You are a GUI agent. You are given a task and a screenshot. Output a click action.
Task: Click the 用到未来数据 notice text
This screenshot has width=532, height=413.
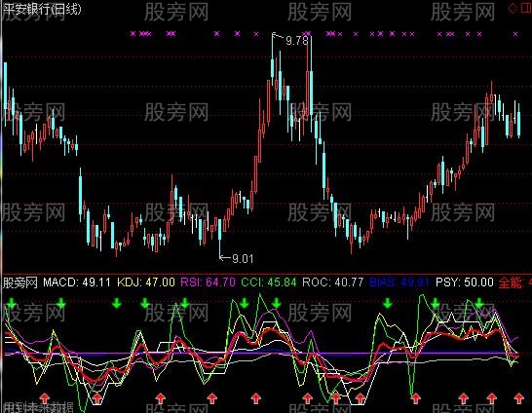38,407
